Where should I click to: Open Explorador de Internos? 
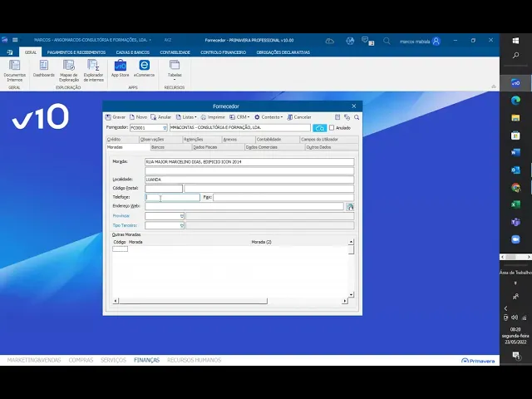pos(93,71)
